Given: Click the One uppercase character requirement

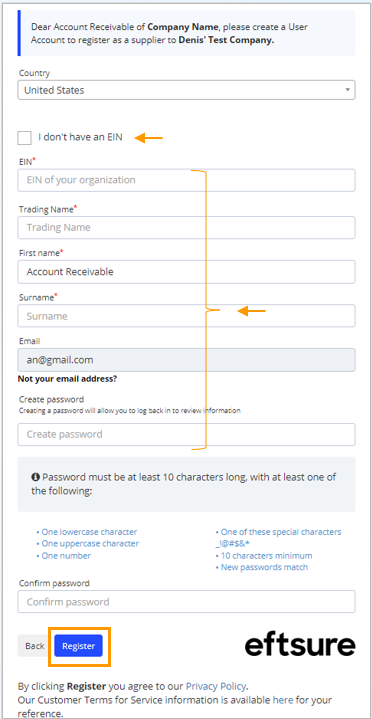Looking at the screenshot, I should 88,544.
